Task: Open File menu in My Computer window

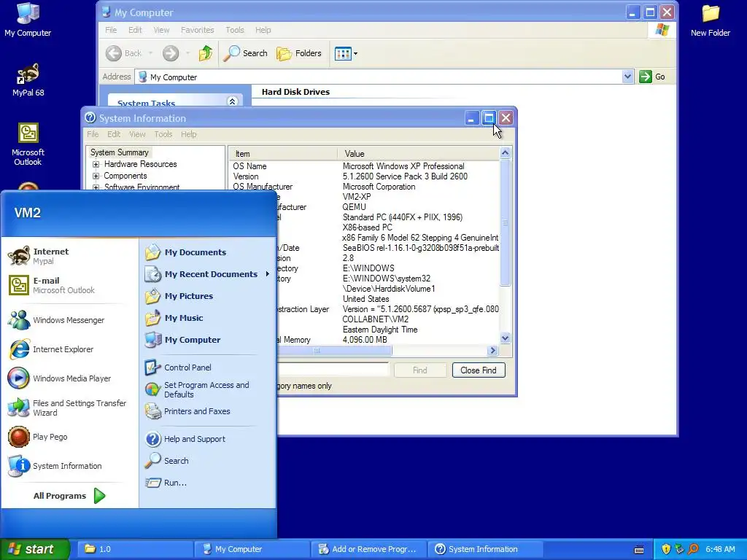Action: pyautogui.click(x=111, y=30)
